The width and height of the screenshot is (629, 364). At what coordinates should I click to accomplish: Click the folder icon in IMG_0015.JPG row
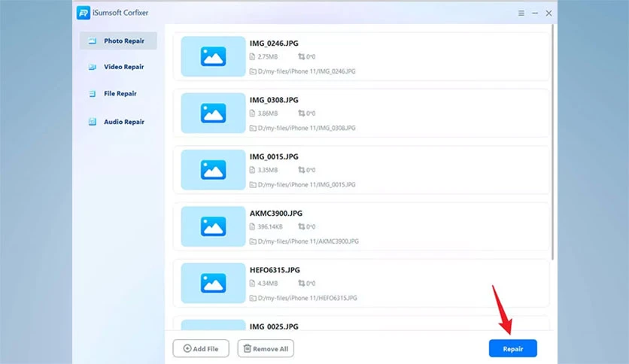(x=253, y=185)
